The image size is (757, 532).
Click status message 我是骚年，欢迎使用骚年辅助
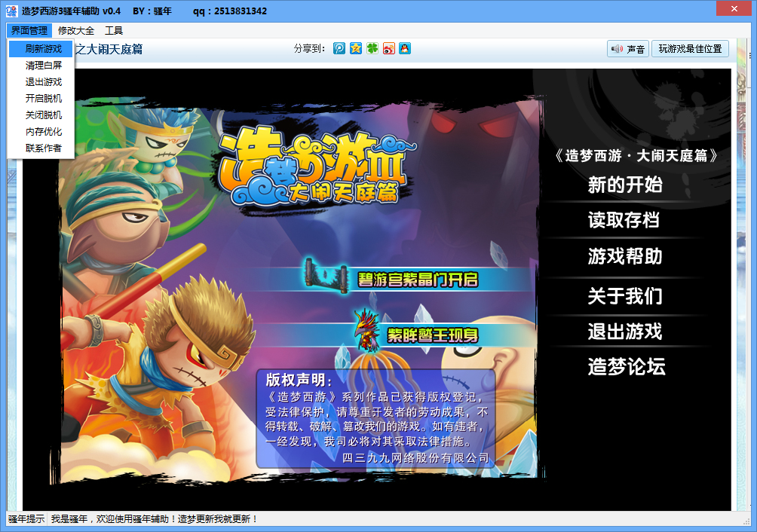point(155,519)
